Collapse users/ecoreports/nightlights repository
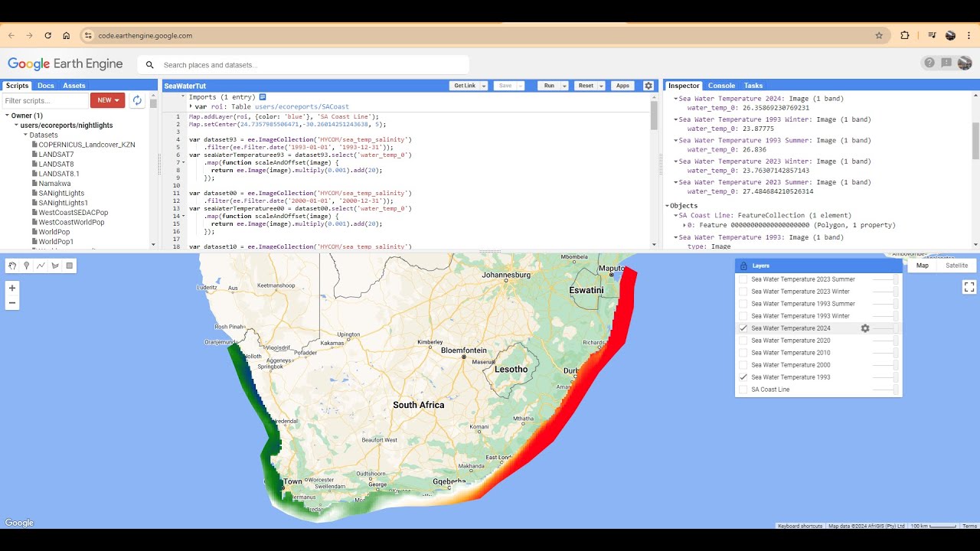This screenshot has height=551, width=980. [x=16, y=126]
